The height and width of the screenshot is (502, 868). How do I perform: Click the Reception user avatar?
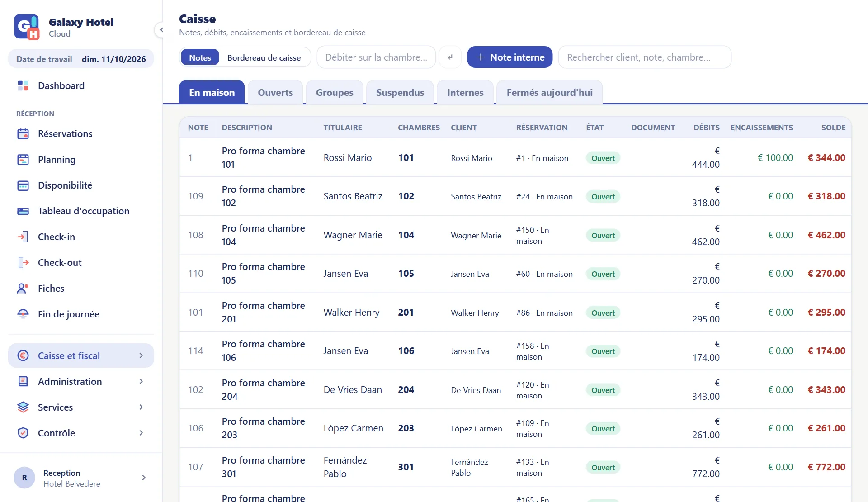click(24, 478)
